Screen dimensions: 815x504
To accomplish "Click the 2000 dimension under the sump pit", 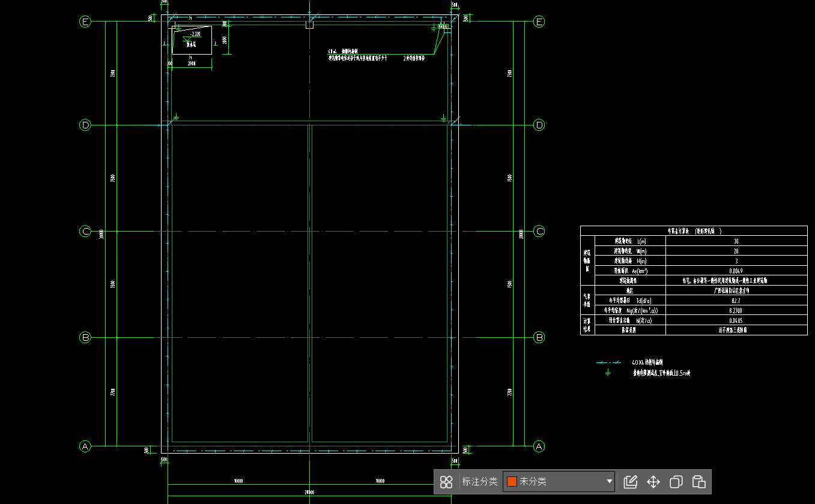I will click(192, 64).
